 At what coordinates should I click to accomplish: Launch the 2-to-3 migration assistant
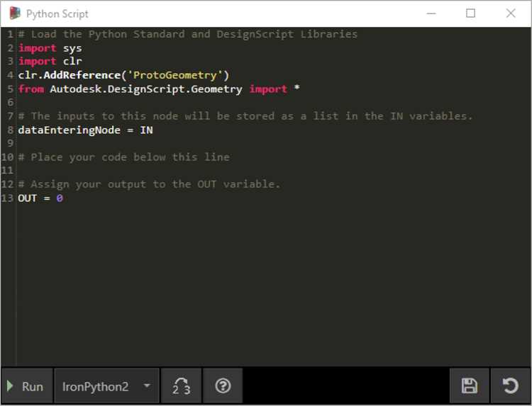click(181, 386)
